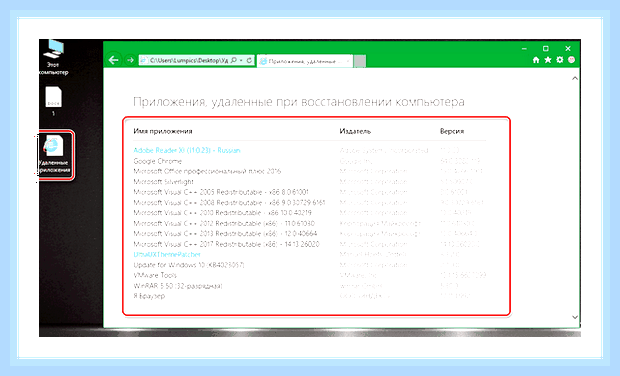Open the address bar dropdown arrow
Screen dimensions: 620x376
pos(241,60)
